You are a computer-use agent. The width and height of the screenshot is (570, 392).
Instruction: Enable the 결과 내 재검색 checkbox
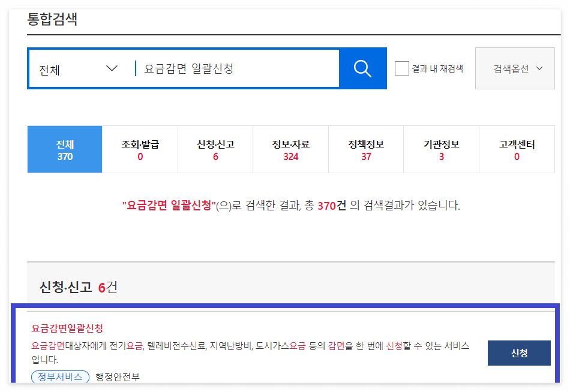pos(401,68)
